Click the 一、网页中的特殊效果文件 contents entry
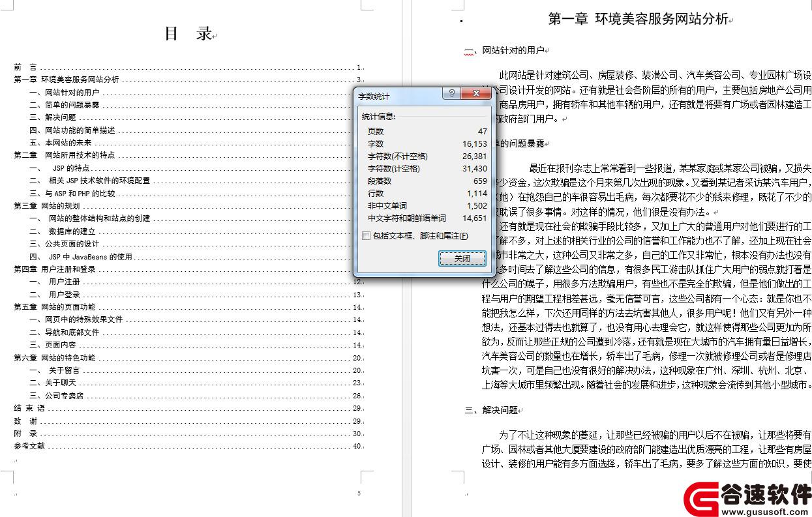This screenshot has height=517, width=812. coord(195,319)
